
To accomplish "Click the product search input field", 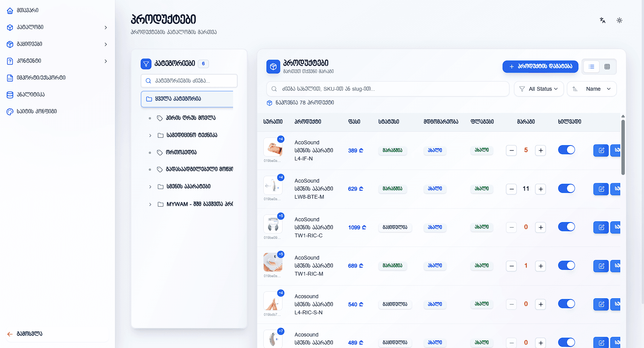I will (x=391, y=89).
